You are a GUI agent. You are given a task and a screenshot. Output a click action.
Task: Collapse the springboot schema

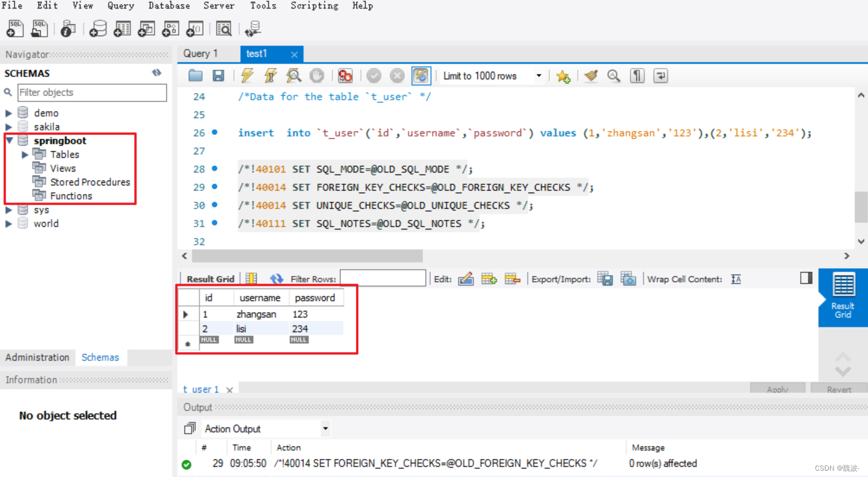[x=9, y=140]
